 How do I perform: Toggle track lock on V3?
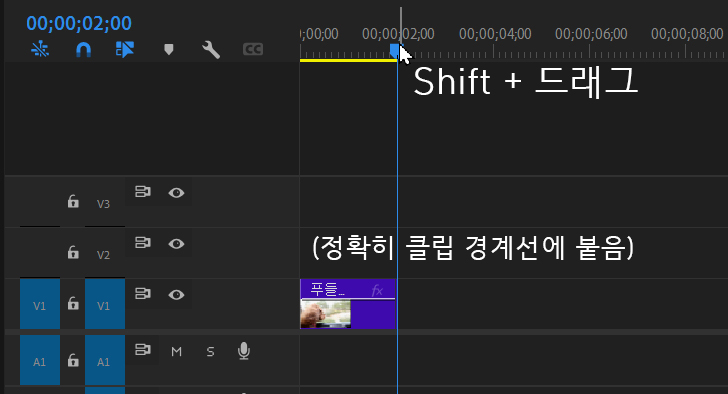(73, 201)
